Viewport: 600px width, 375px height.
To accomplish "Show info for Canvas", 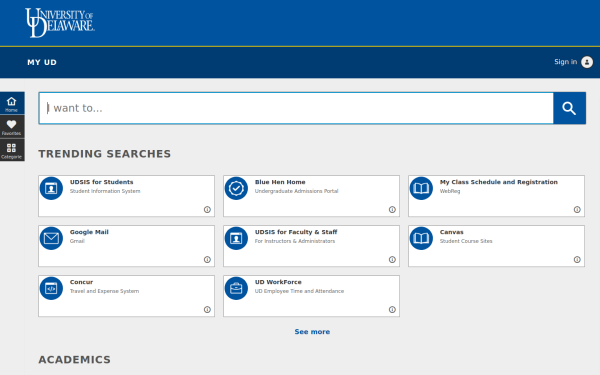I will click(577, 260).
